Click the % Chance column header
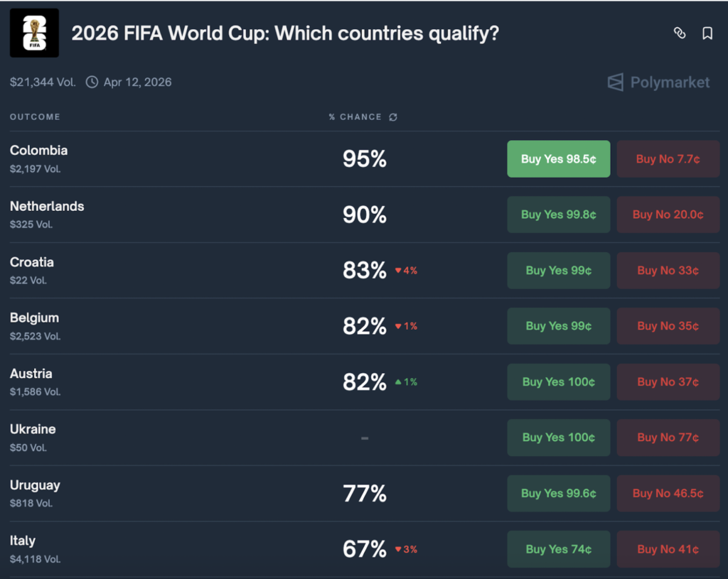Image resolution: width=728 pixels, height=579 pixels. (x=355, y=117)
